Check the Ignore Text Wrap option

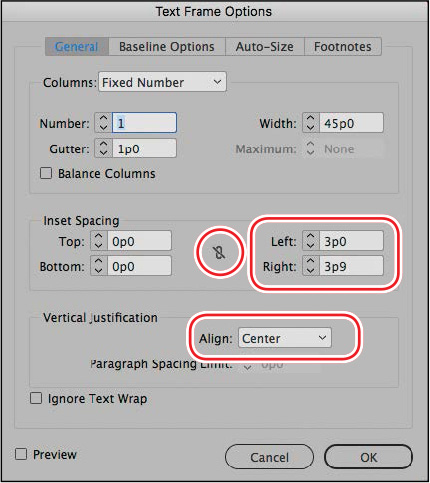coord(36,398)
